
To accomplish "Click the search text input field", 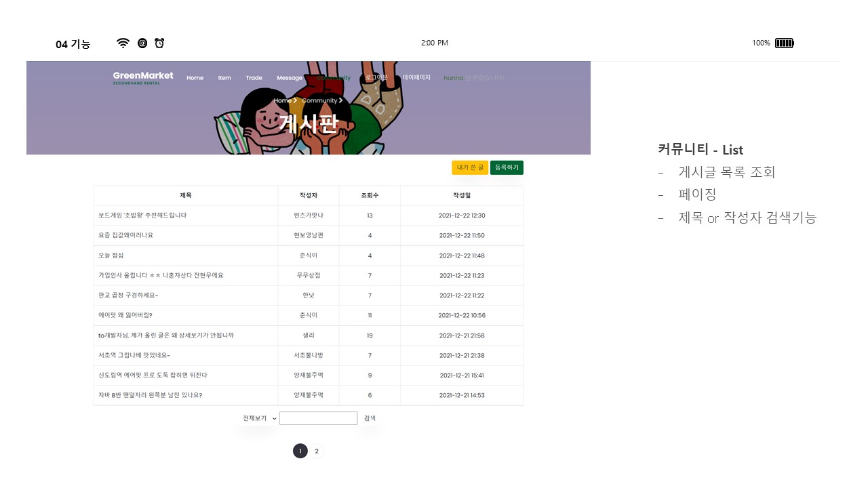I will pyautogui.click(x=318, y=418).
